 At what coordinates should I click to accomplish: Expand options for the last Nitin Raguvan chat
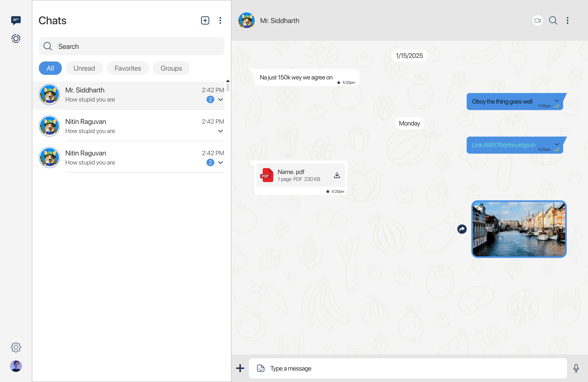[220, 163]
